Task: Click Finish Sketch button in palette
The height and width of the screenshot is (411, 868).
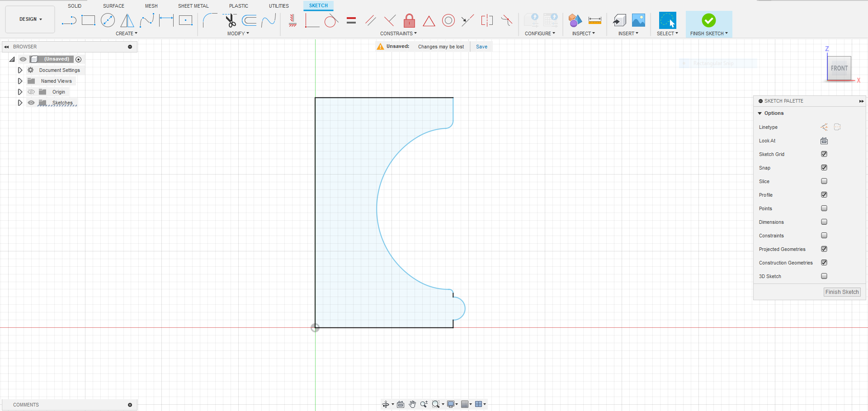Action: [842, 292]
